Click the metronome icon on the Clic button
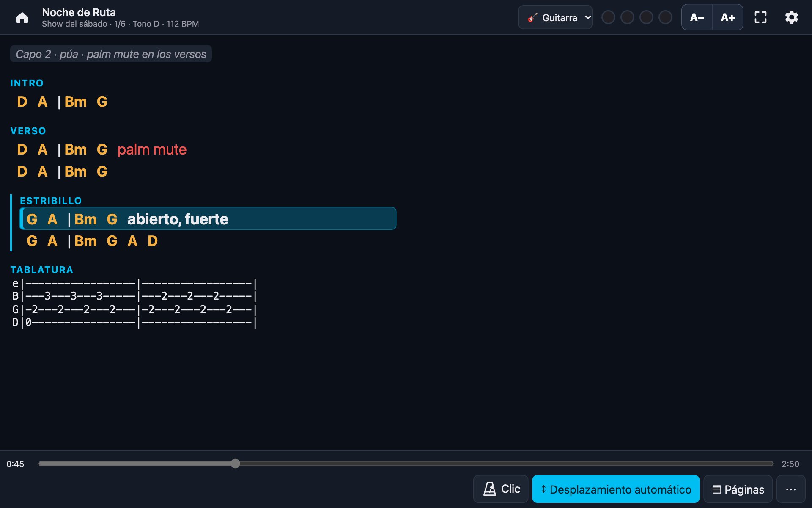Screen dimensions: 812x508 490,489
